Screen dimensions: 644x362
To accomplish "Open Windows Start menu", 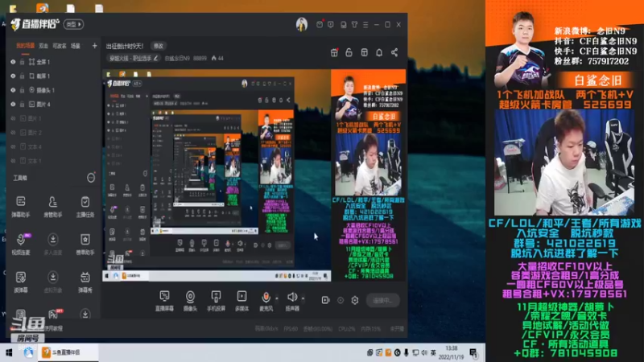I will [x=9, y=352].
